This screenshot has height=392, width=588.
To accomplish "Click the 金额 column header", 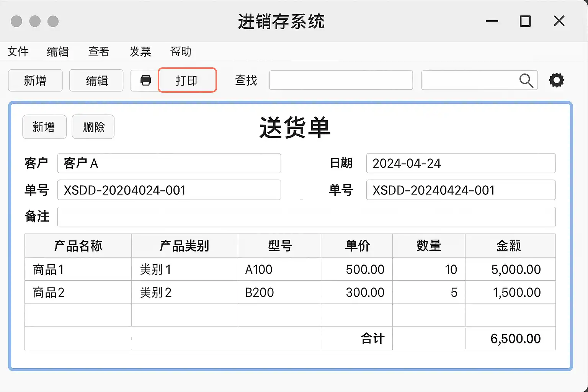I will point(510,246).
